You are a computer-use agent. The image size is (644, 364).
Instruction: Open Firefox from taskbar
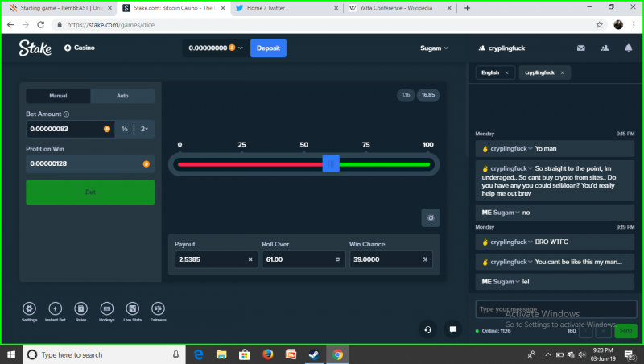pyautogui.click(x=268, y=354)
